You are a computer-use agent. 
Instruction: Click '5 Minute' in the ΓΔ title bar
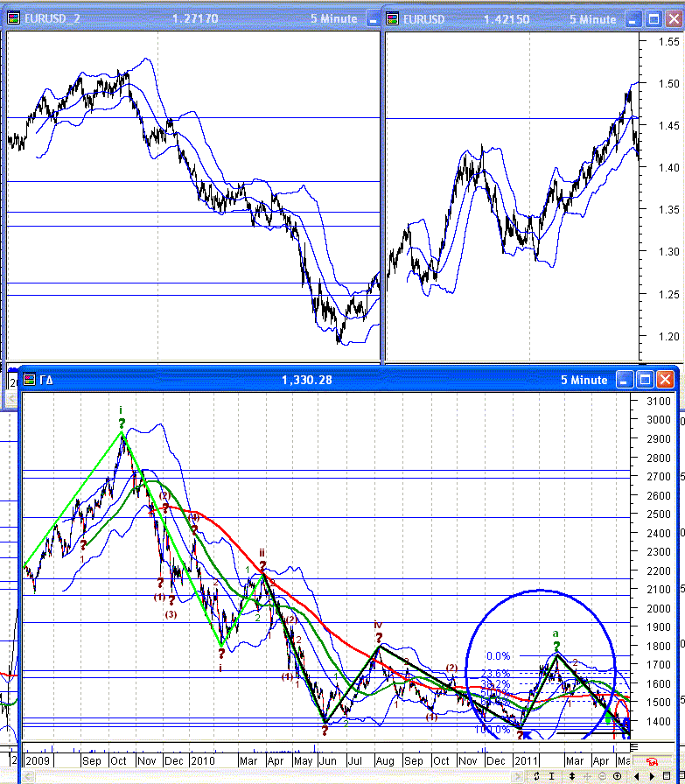[x=584, y=380]
